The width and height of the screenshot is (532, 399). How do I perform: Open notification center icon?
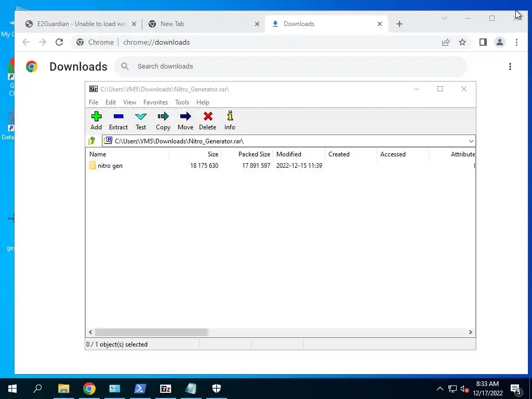[x=515, y=389]
